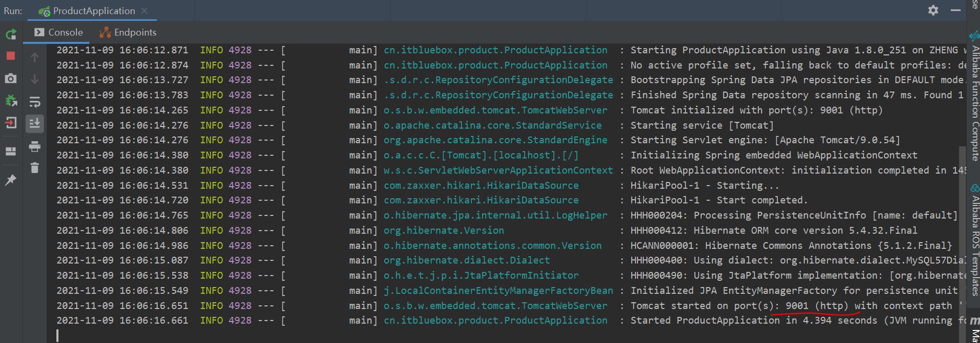Toggle scroll to end of console

coord(34,123)
